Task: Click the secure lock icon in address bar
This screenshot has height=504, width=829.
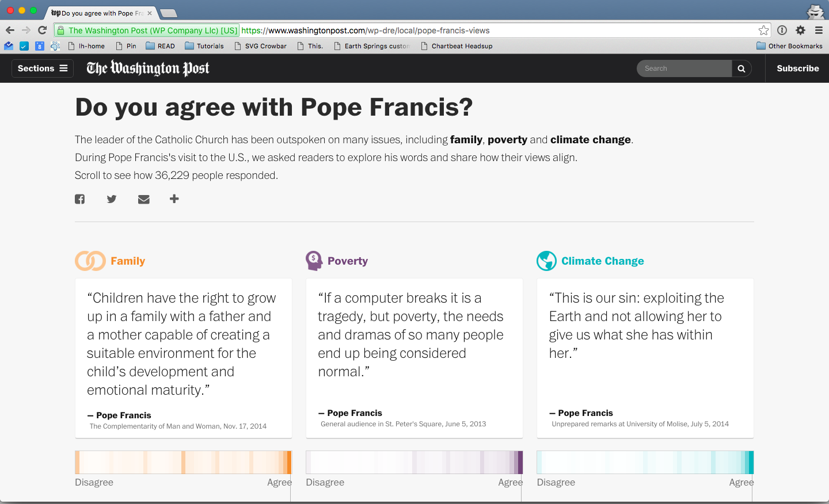Action: tap(61, 30)
